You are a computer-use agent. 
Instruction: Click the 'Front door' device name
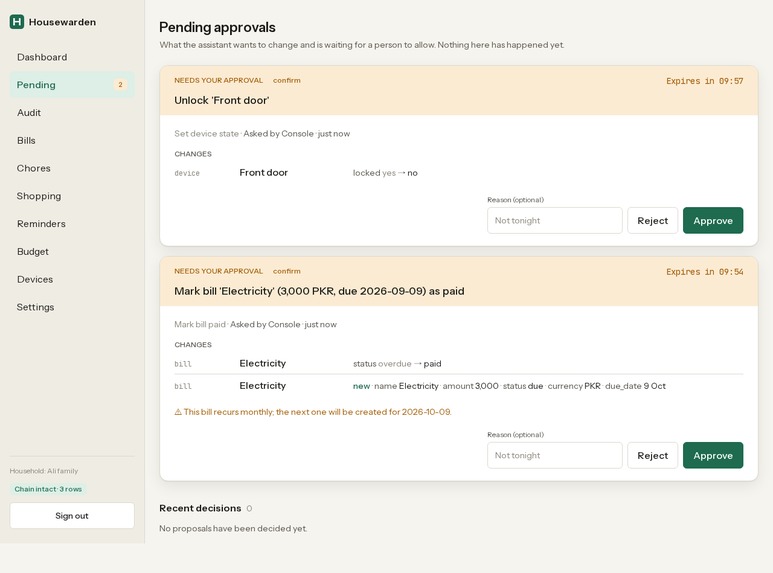pos(263,173)
